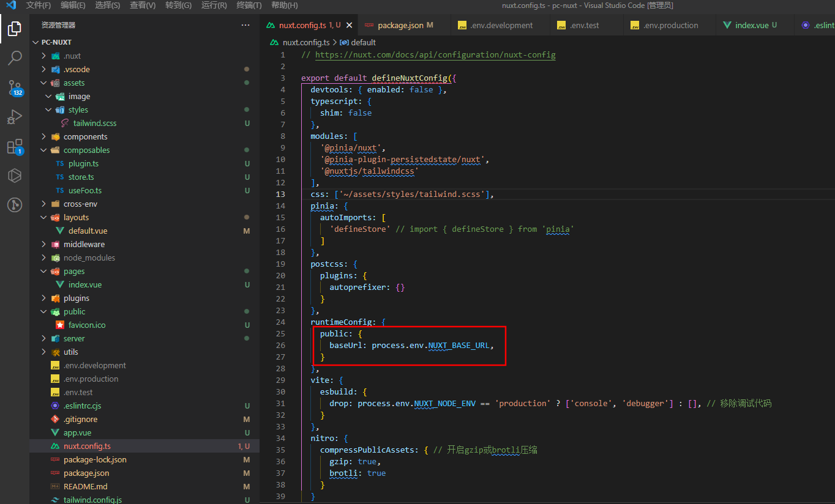Collapse the PC-NUXT project root

56,42
